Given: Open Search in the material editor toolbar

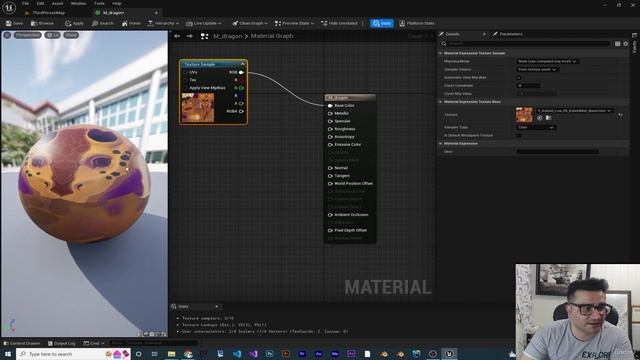Looking at the screenshot, I should [102, 23].
